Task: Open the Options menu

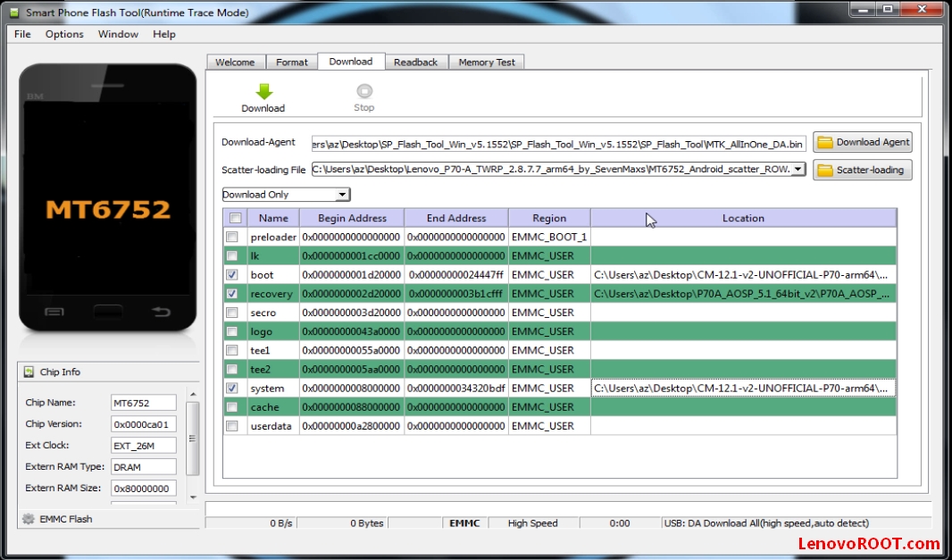Action: (x=64, y=34)
